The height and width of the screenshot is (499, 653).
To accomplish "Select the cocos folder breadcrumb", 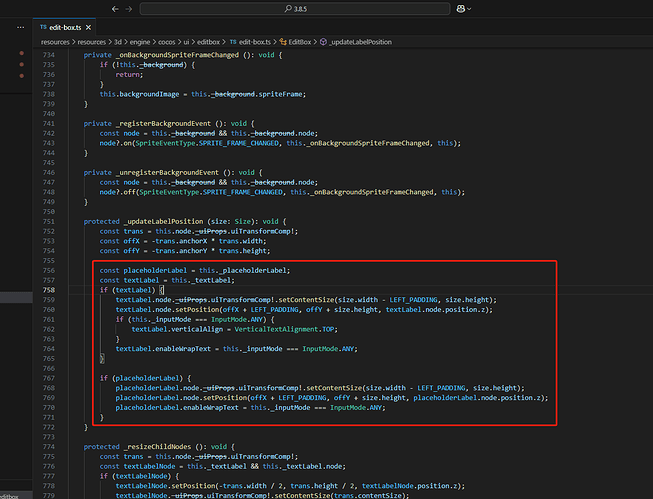I will (167, 42).
